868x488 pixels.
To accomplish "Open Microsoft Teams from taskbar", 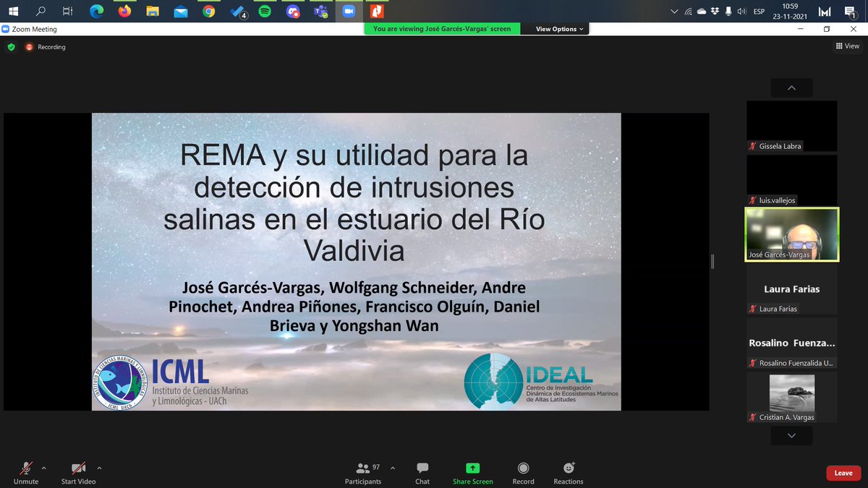I will click(320, 11).
